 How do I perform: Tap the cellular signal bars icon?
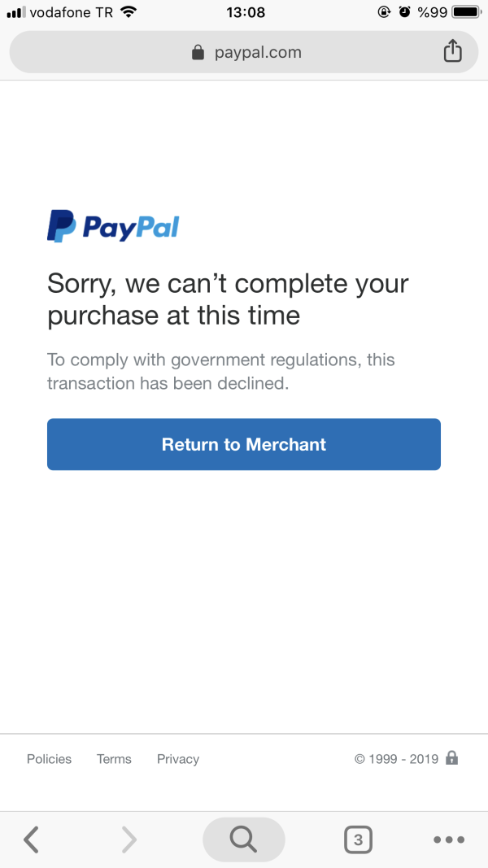(x=16, y=12)
